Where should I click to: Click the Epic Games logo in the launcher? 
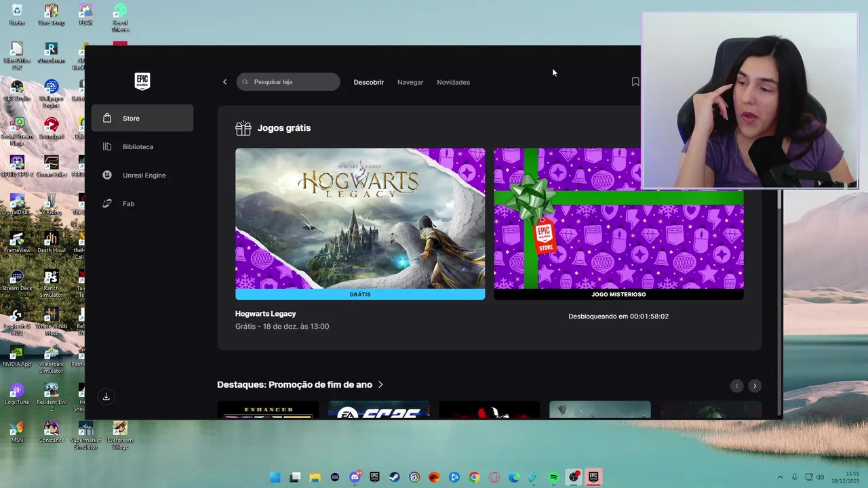[142, 81]
